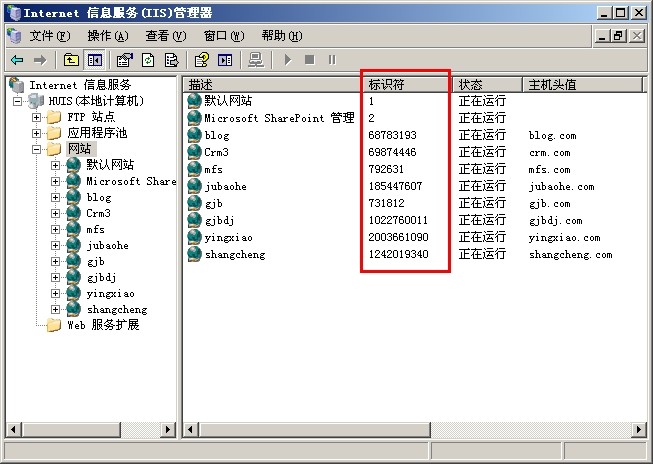Click identifier 2003661090
Image resolution: width=653 pixels, height=464 pixels.
[398, 237]
